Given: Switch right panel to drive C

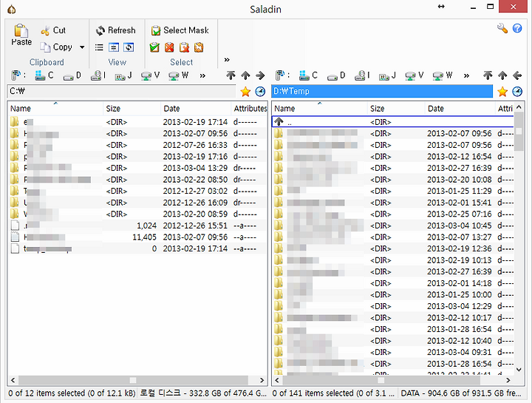Looking at the screenshot, I should pos(308,75).
